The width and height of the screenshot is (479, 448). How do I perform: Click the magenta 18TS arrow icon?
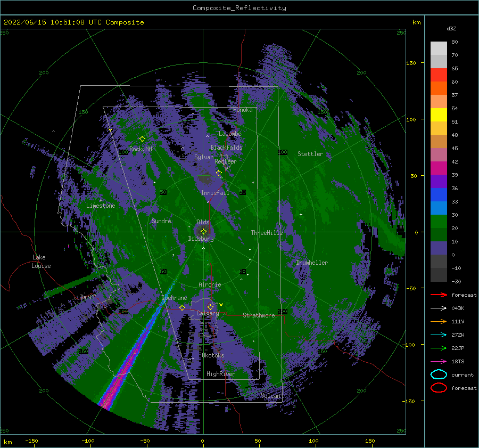pyautogui.click(x=439, y=362)
